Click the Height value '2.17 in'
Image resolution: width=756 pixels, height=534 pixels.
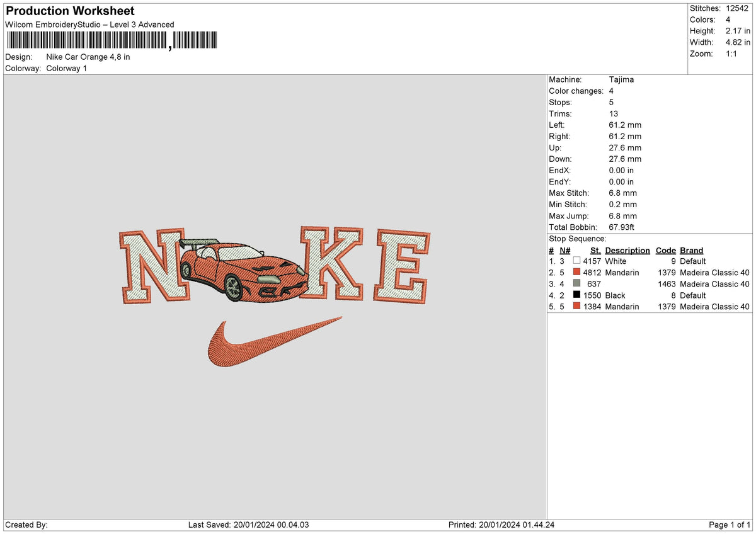738,31
